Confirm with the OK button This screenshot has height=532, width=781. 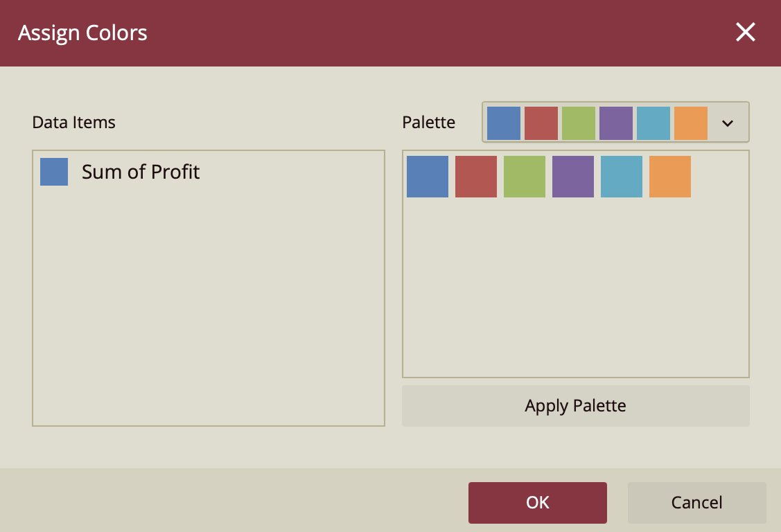coord(538,503)
